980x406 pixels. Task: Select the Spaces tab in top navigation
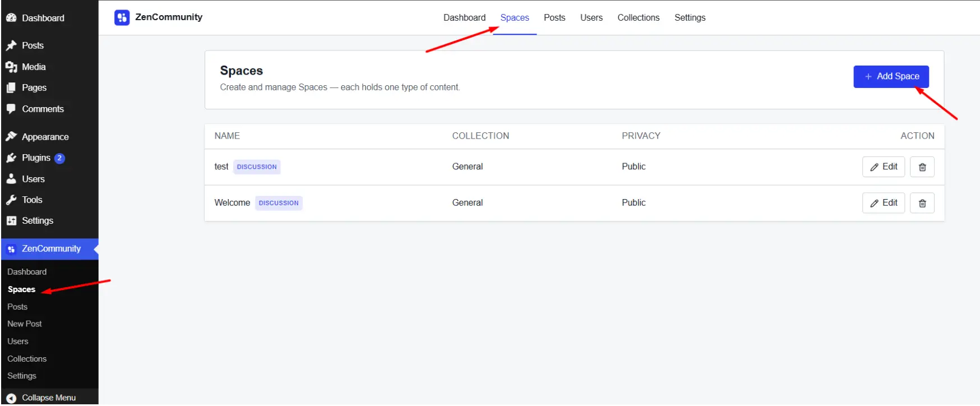pos(515,17)
